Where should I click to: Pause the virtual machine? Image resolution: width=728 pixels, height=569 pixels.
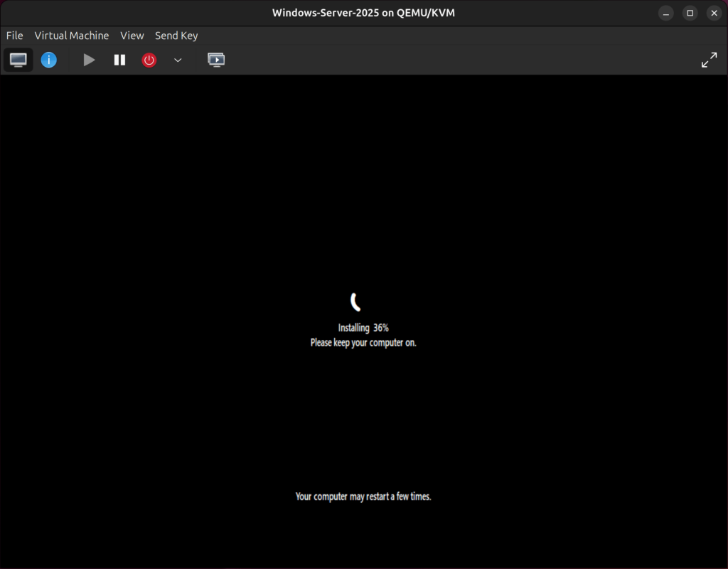point(119,60)
